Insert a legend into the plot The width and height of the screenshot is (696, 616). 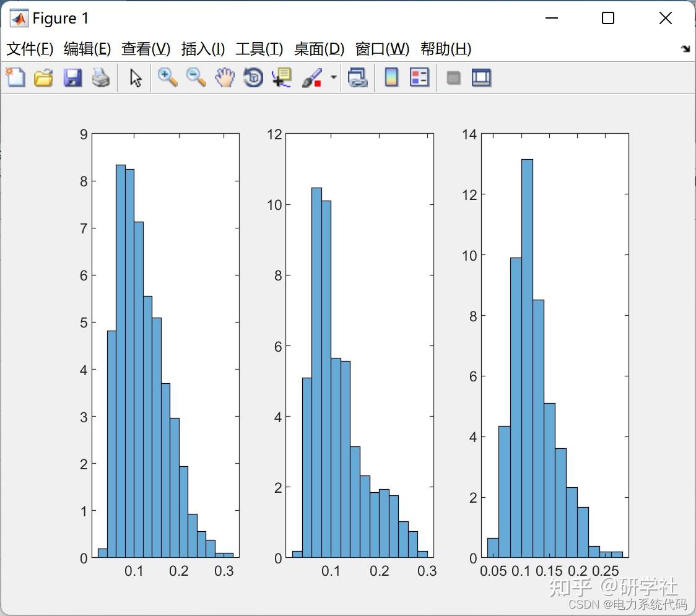419,77
